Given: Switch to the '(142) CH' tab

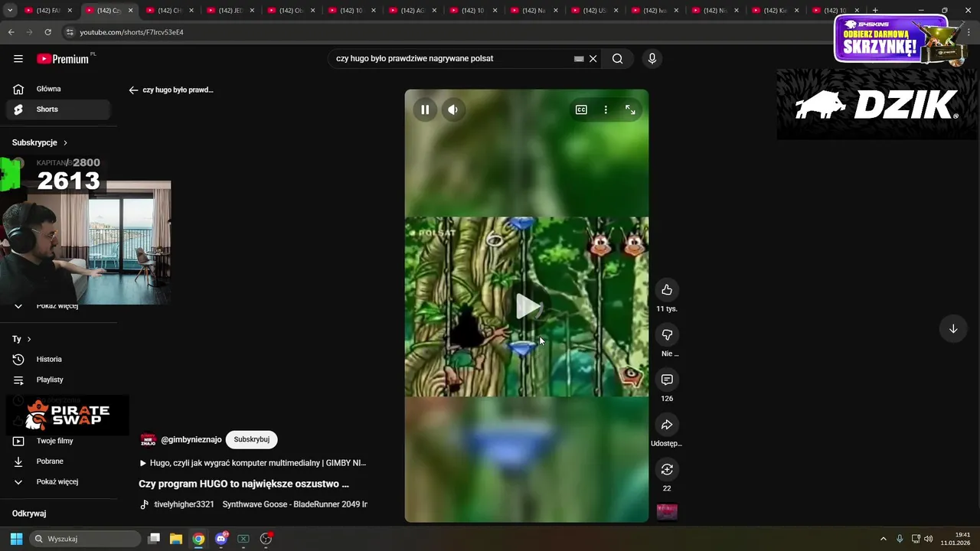Looking at the screenshot, I should point(170,10).
